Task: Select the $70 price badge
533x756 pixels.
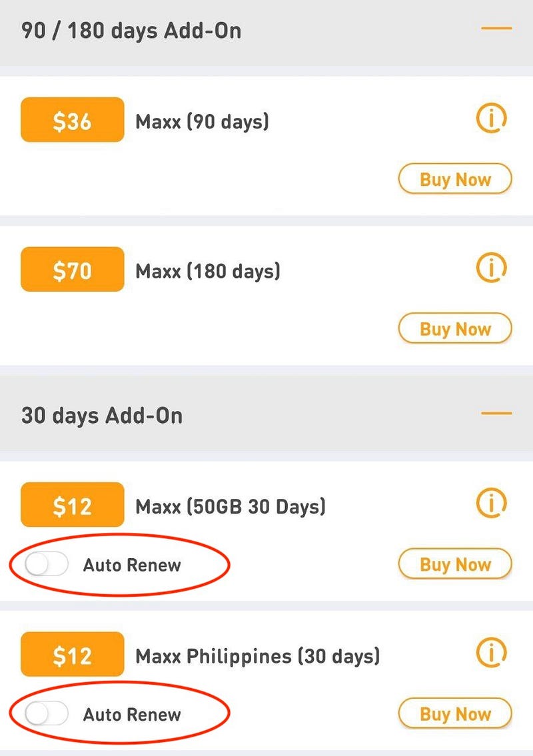Action: coord(73,270)
